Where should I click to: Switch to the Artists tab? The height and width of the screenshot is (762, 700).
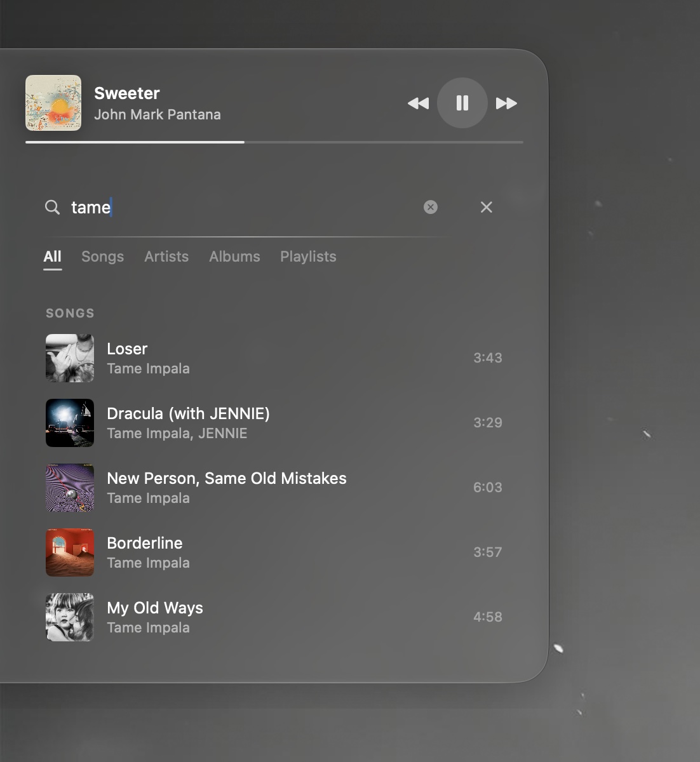click(166, 257)
